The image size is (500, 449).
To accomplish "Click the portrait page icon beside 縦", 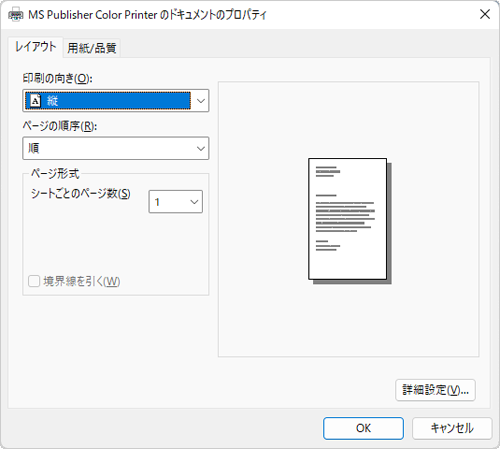I will [x=36, y=101].
